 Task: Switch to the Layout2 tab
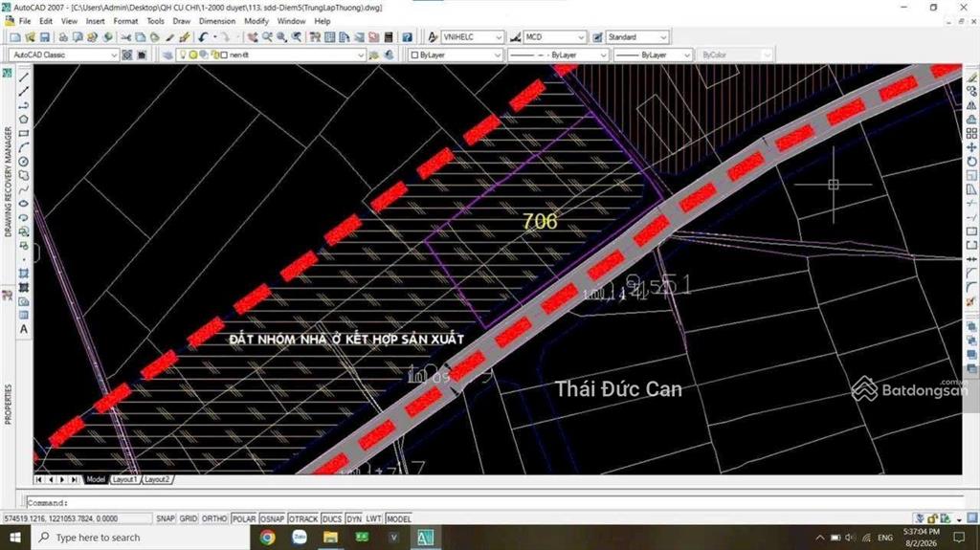157,479
